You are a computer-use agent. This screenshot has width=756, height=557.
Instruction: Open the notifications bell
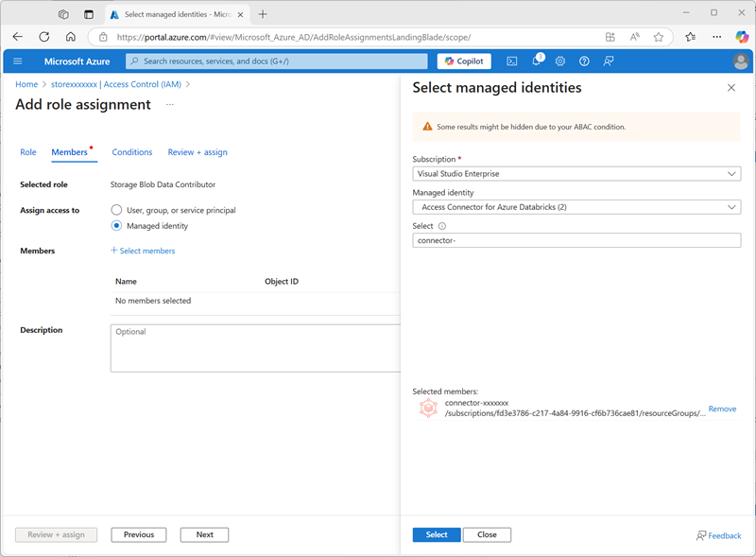tap(537, 61)
